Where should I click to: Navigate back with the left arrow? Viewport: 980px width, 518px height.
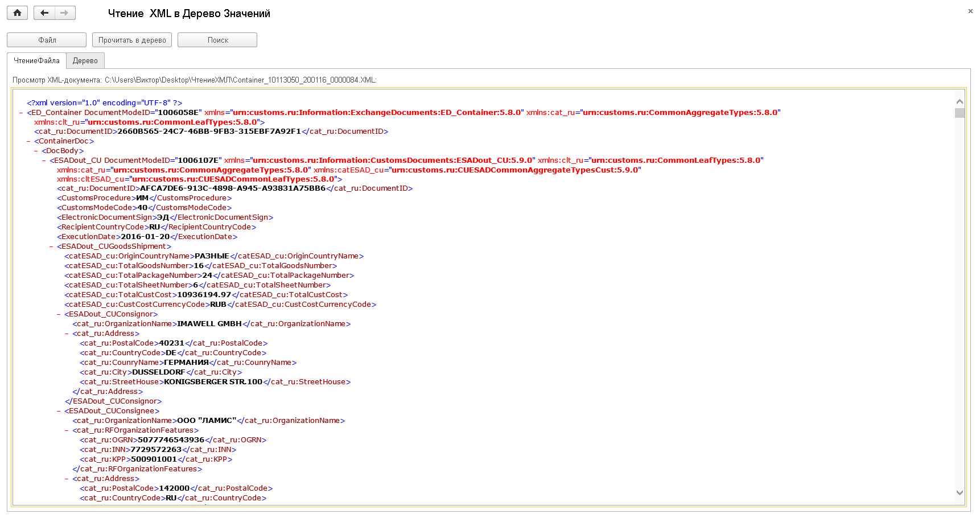tap(44, 13)
